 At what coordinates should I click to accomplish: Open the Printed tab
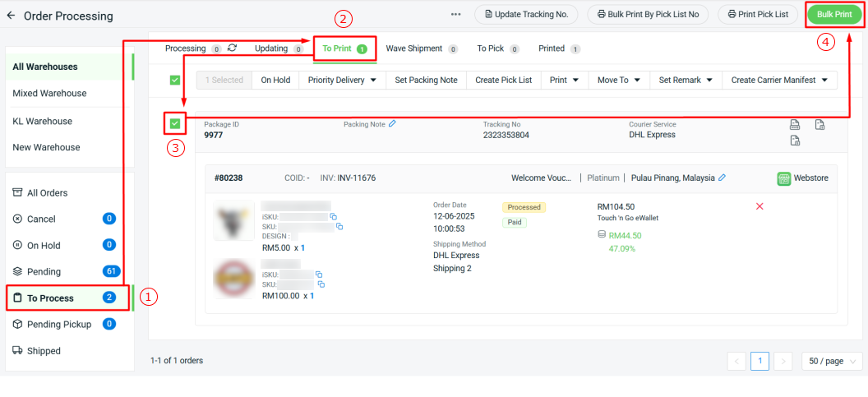tap(559, 48)
